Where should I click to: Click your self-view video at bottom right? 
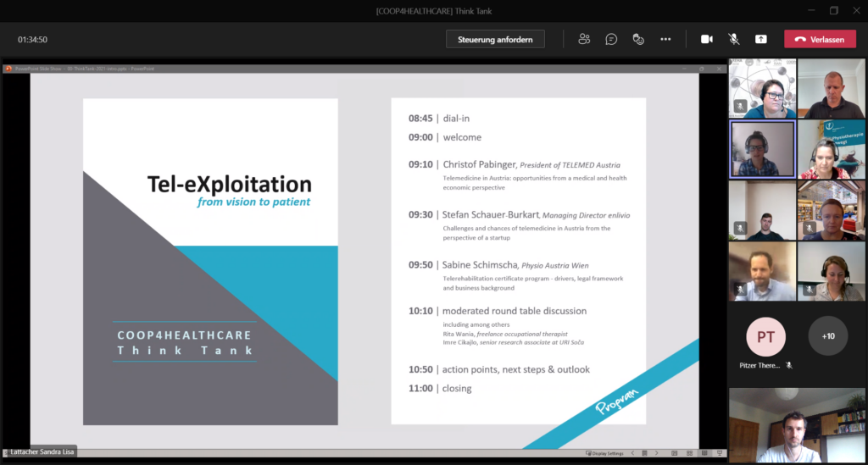797,425
